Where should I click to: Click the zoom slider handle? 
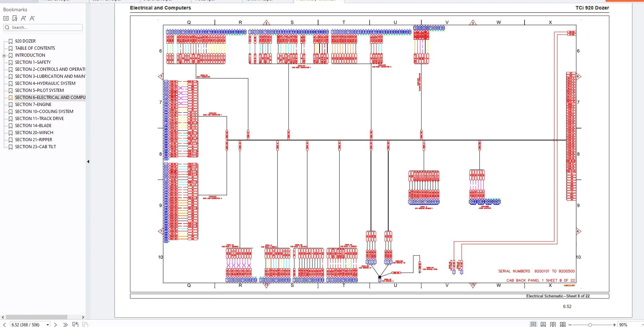pos(590,325)
